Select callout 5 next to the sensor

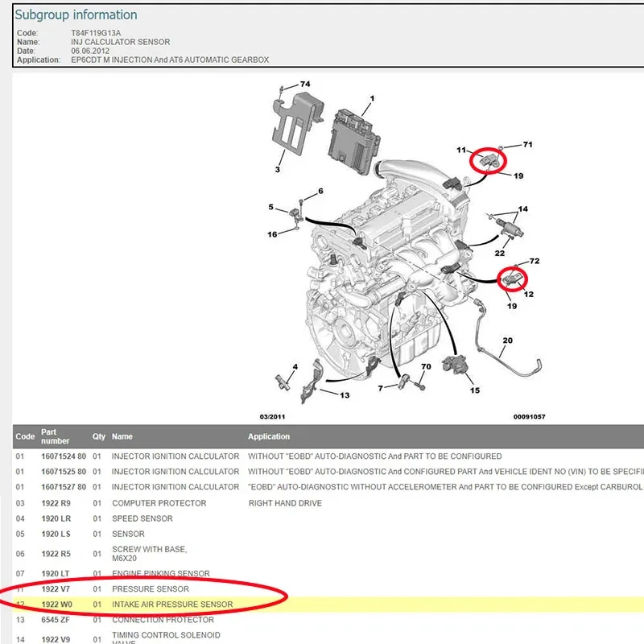point(271,207)
